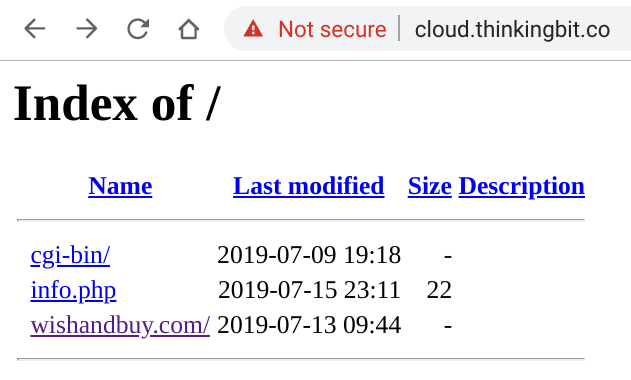Image resolution: width=631 pixels, height=380 pixels.
Task: Click the file size 22 for info.php
Action: [439, 290]
